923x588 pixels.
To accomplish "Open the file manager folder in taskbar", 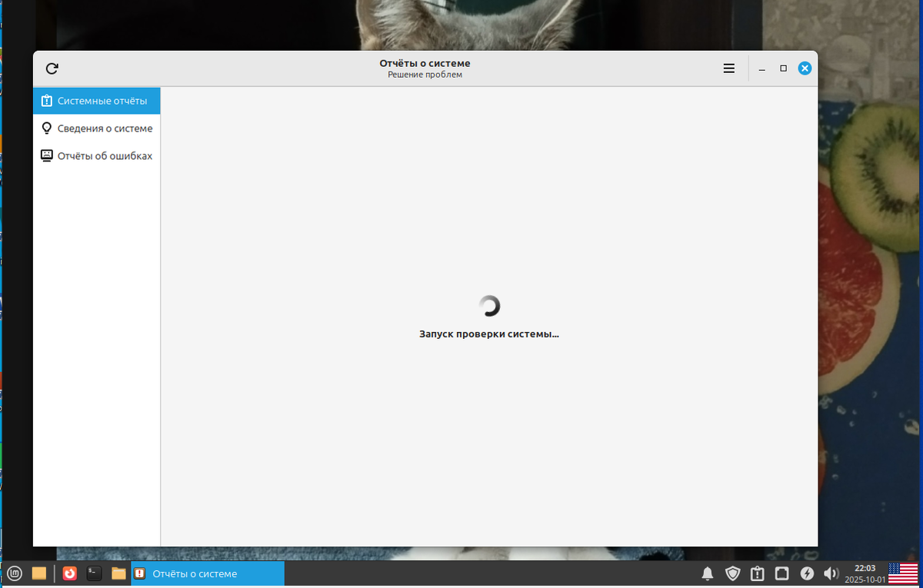I will [118, 573].
